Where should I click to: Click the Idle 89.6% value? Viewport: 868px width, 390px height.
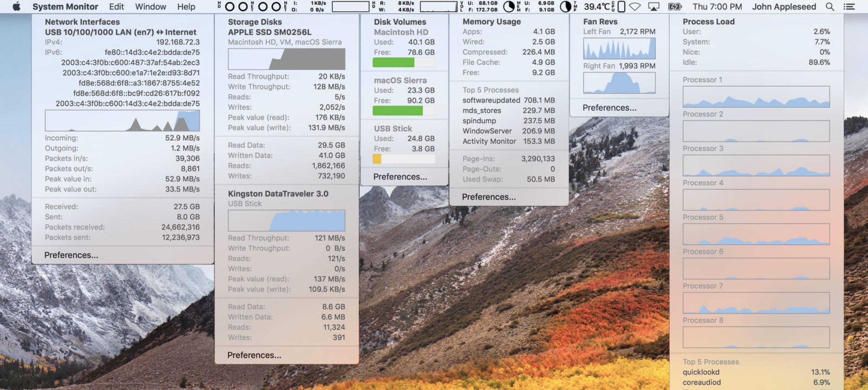point(819,62)
